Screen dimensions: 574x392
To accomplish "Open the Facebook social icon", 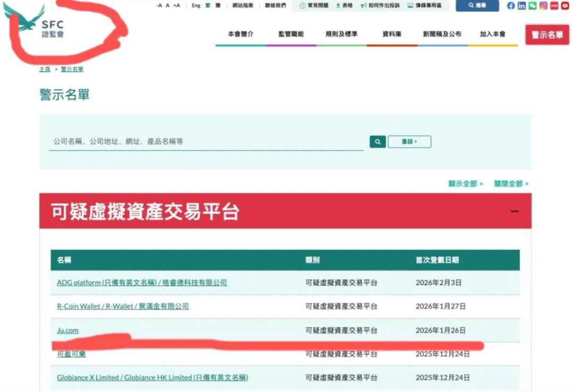I will [511, 5].
